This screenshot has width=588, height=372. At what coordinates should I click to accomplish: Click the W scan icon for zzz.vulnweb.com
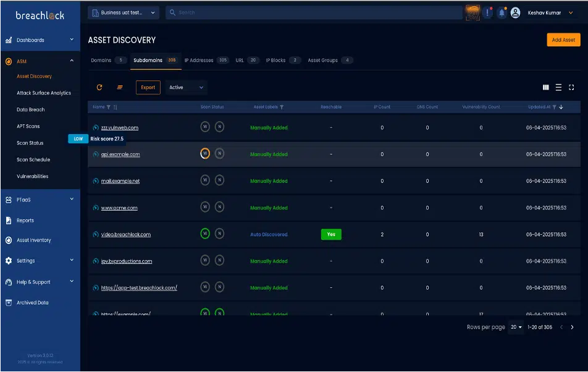coord(205,127)
